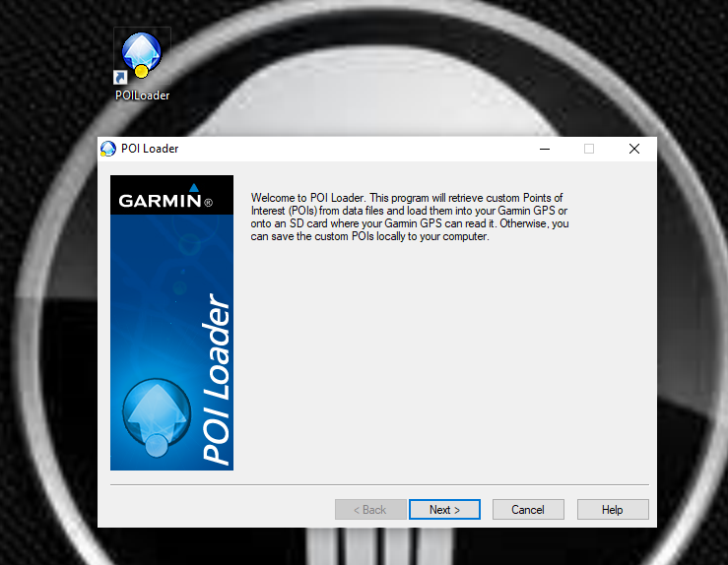Open Help for the POI Loader wizard

tap(613, 509)
